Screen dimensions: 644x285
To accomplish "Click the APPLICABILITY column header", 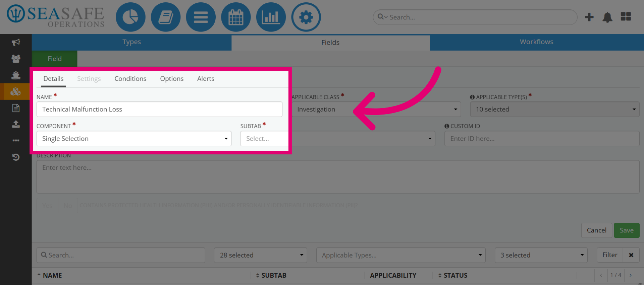I will [393, 275].
